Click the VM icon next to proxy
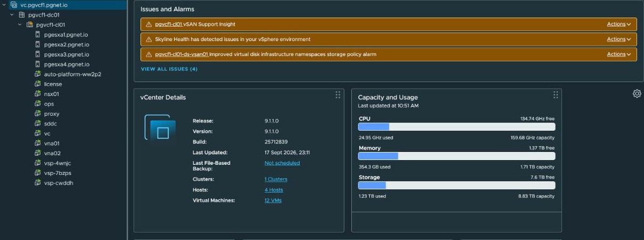Image resolution: width=644 pixels, height=240 pixels. (x=38, y=114)
